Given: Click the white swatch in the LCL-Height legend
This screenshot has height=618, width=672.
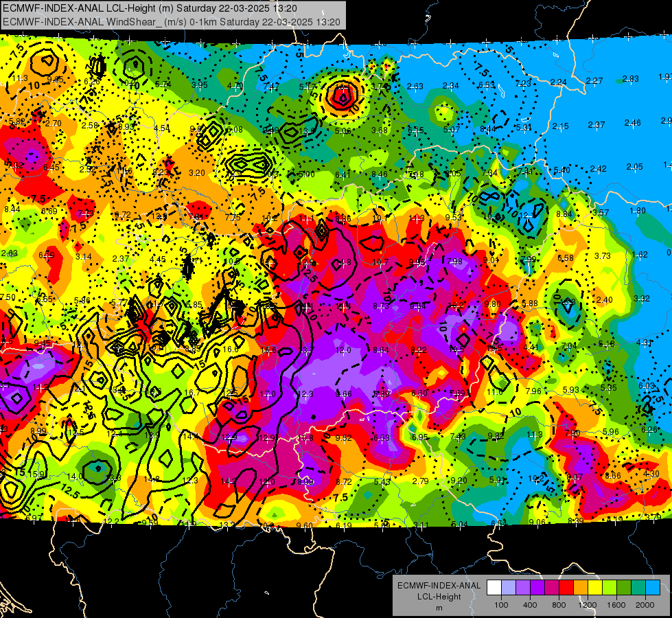Looking at the screenshot, I should pyautogui.click(x=494, y=588).
